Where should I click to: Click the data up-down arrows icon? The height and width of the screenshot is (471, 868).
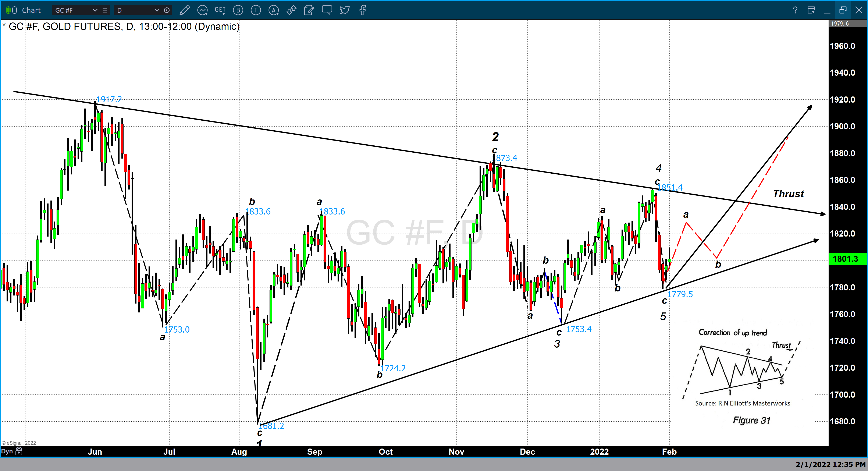291,10
